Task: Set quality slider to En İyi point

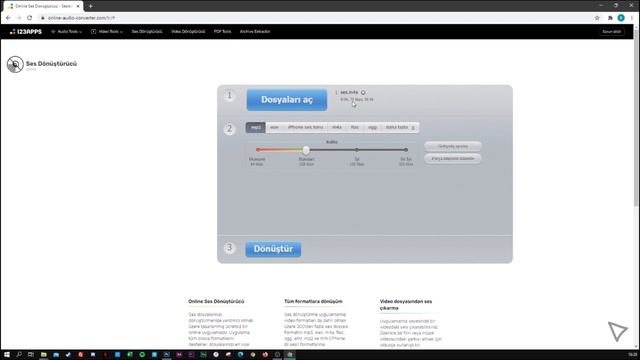Action: pos(406,150)
